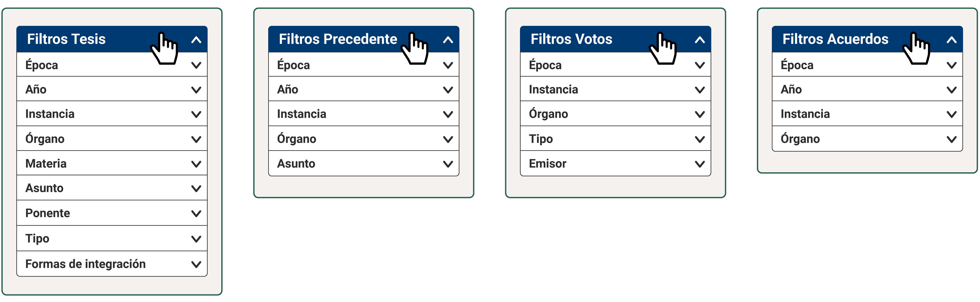Collapse the Filtros Acuerdos panel chevron
The width and height of the screenshot is (980, 302).
pos(952,39)
